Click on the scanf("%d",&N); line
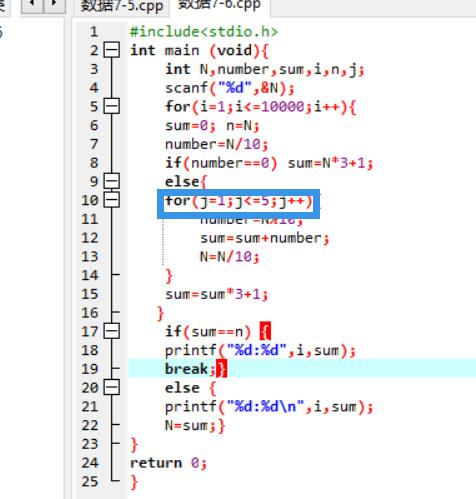Image resolution: width=476 pixels, height=499 pixels. pyautogui.click(x=230, y=88)
